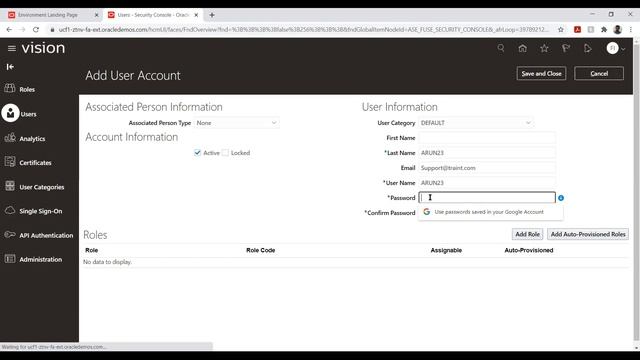Image resolution: width=640 pixels, height=360 pixels.
Task: Choose saved Google Account passwords suggestion
Action: 491,212
